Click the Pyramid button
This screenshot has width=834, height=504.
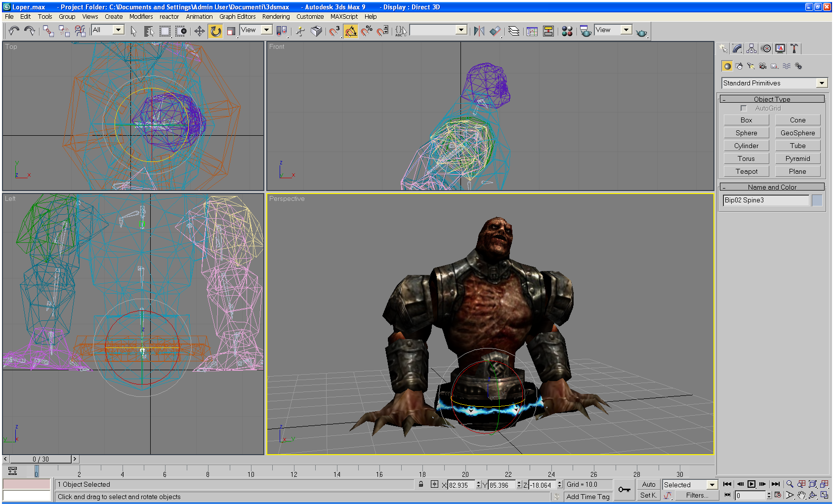click(x=797, y=158)
